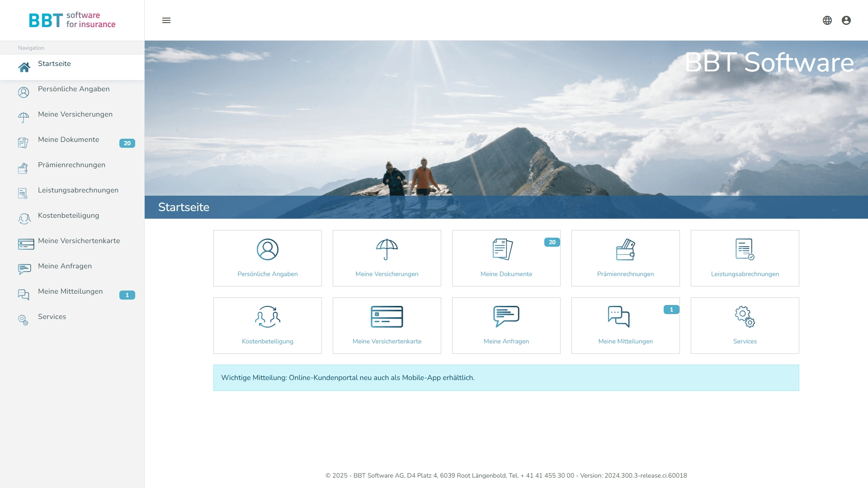Open Meine Mitteilungen sidebar entry

click(x=72, y=295)
